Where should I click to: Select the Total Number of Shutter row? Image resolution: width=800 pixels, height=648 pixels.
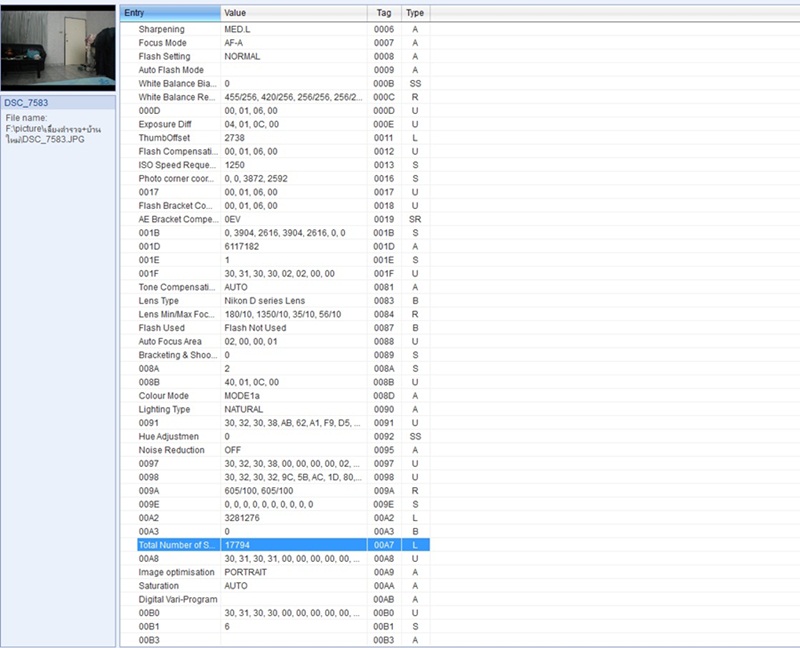tap(177, 545)
